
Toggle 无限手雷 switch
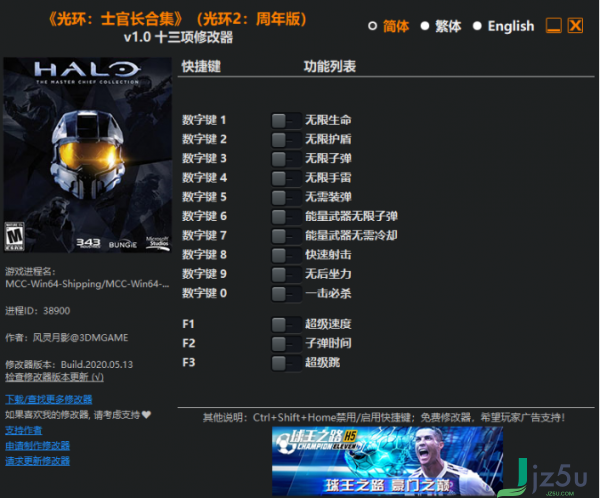tap(286, 178)
